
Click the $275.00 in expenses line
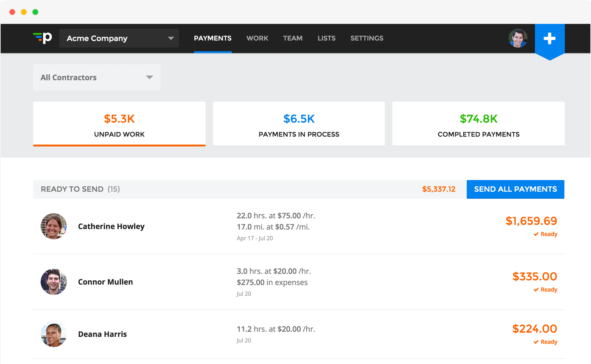272,282
